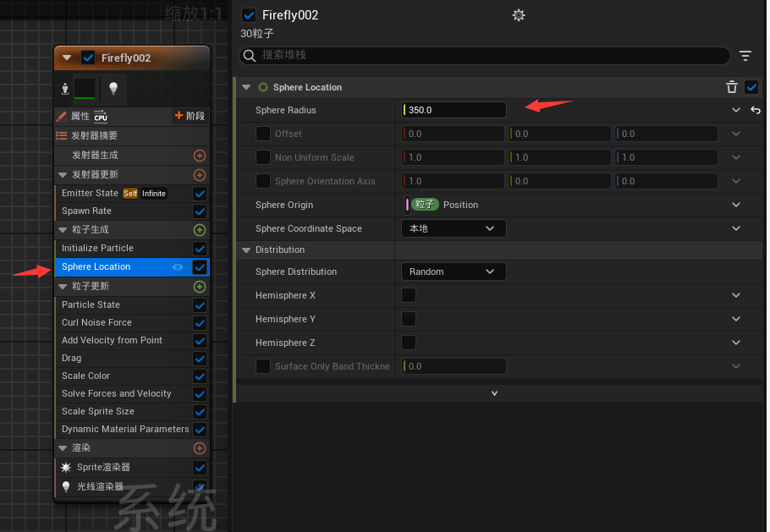Screen dimensions: 770x532
Task: Open Sphere Distribution Random dropdown
Action: [454, 271]
